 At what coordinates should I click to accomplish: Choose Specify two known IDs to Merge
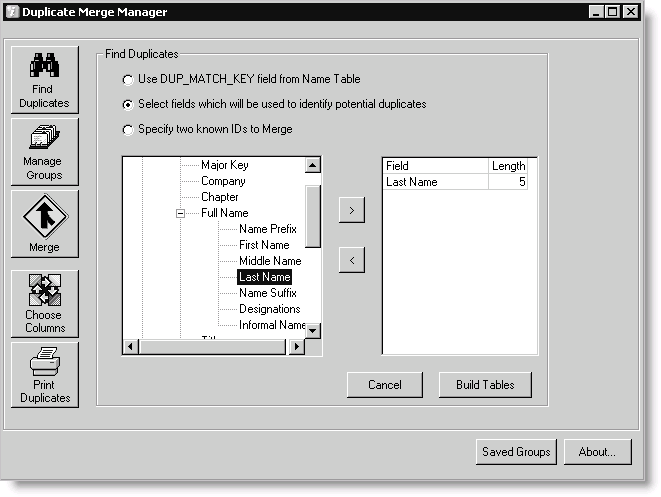[128, 129]
